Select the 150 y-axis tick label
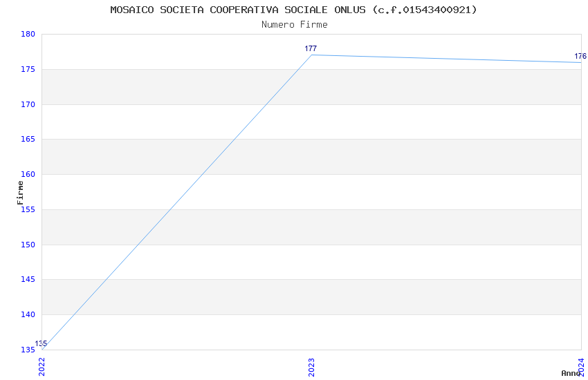588x380 pixels. click(x=28, y=245)
